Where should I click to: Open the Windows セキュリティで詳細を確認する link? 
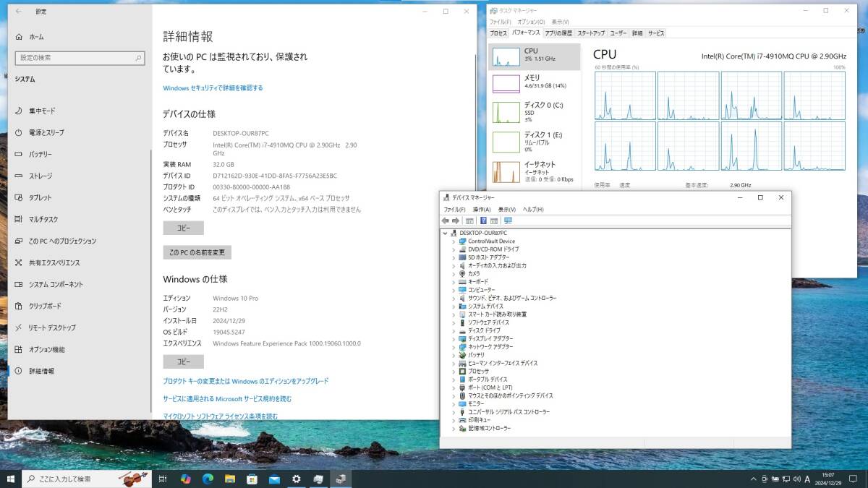pos(213,88)
